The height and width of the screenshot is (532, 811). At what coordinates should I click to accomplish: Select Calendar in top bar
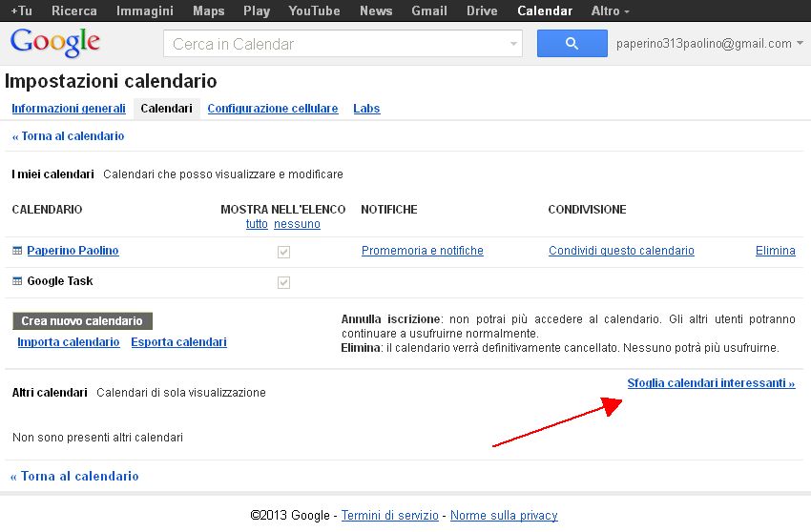click(545, 10)
